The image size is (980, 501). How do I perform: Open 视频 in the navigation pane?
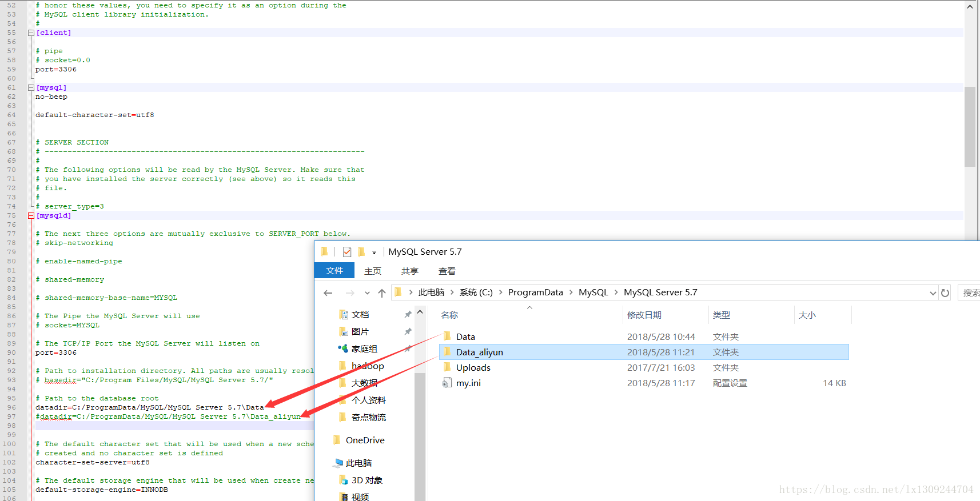[x=360, y=497]
